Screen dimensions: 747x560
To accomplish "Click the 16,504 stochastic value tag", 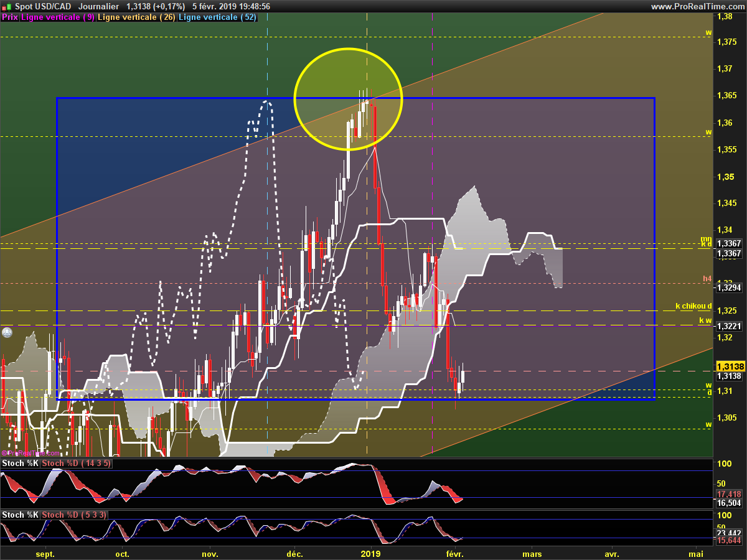I will point(730,503).
